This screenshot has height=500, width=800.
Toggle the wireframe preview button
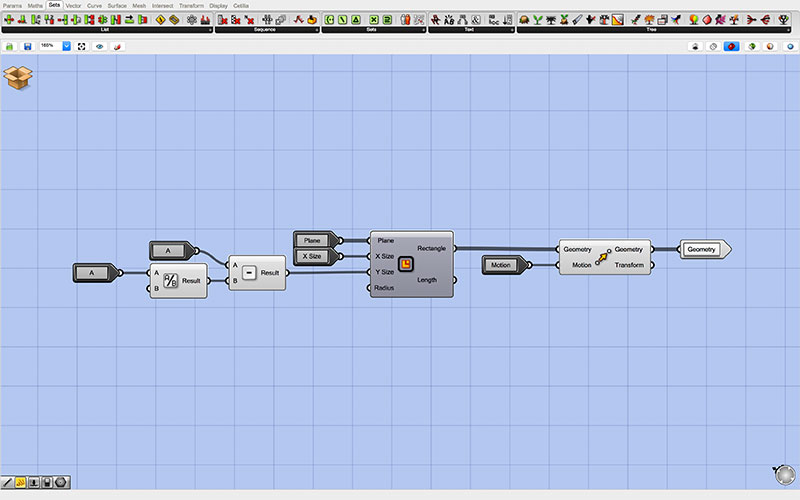[x=713, y=46]
